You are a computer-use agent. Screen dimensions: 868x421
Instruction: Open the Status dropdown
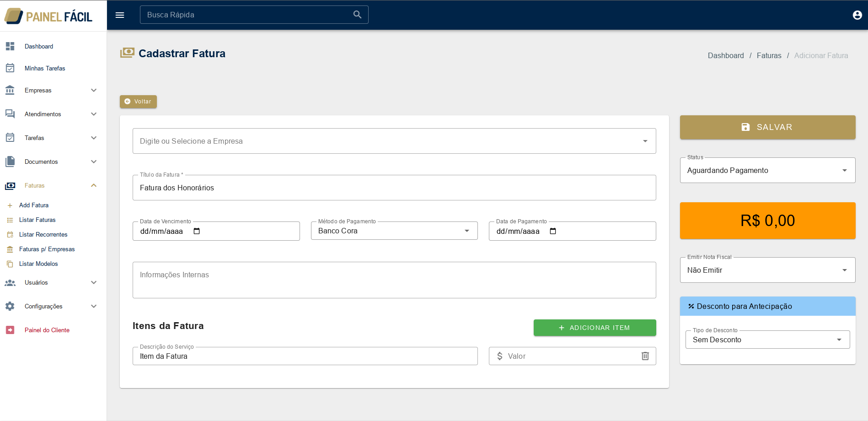click(767, 170)
